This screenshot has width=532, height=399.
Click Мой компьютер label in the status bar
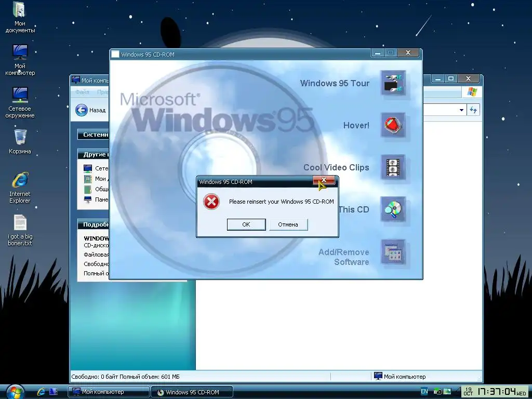(x=404, y=377)
